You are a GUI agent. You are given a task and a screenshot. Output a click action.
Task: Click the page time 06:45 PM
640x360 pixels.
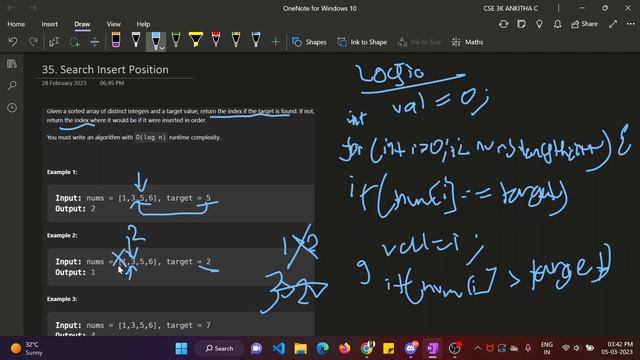(111, 83)
